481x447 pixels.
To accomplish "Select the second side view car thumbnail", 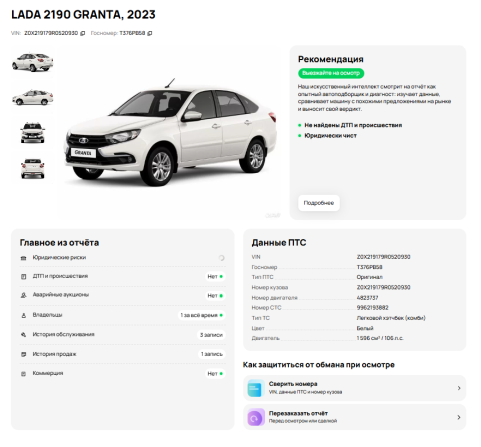I will (33, 97).
